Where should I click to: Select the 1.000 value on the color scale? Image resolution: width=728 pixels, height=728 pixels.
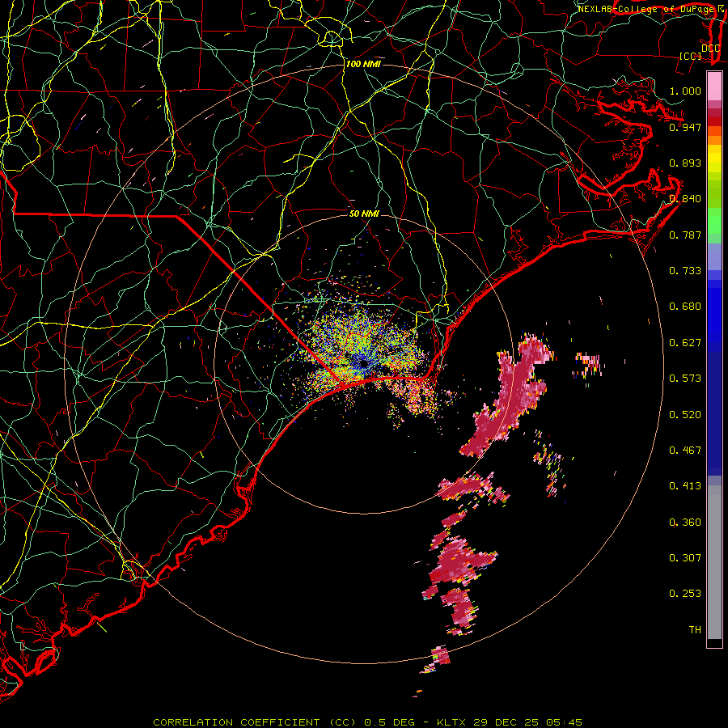pyautogui.click(x=685, y=91)
